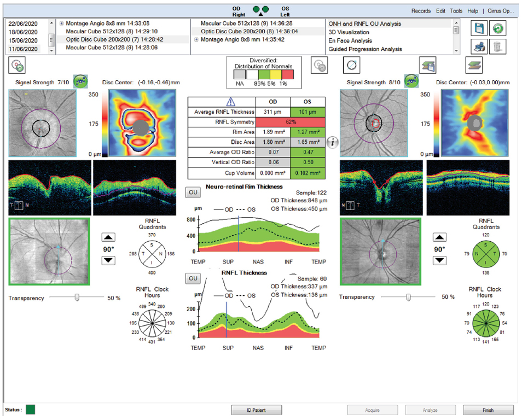Toggle OU button for Neuro-retinal Rim Thickness
522x420 pixels.
pyautogui.click(x=193, y=192)
